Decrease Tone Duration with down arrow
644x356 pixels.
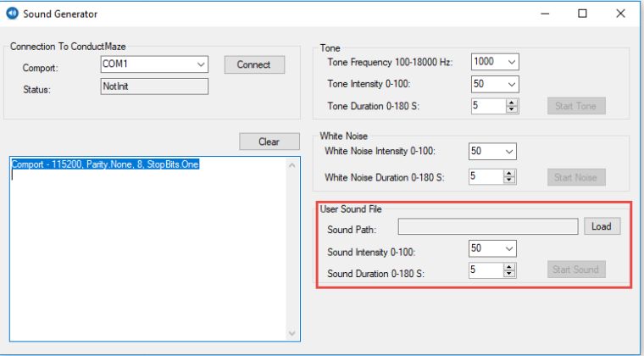pos(511,109)
